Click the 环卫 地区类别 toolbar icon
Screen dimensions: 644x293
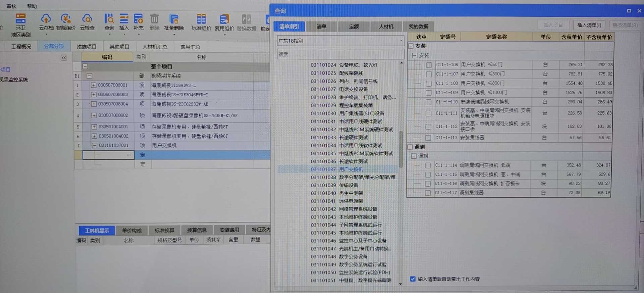(x=20, y=25)
